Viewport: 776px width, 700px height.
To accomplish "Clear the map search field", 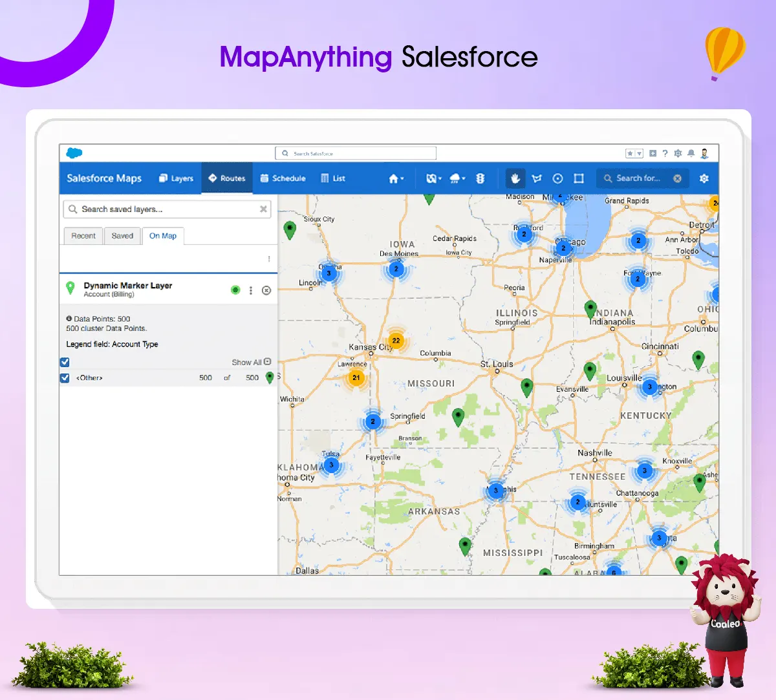I will (677, 178).
